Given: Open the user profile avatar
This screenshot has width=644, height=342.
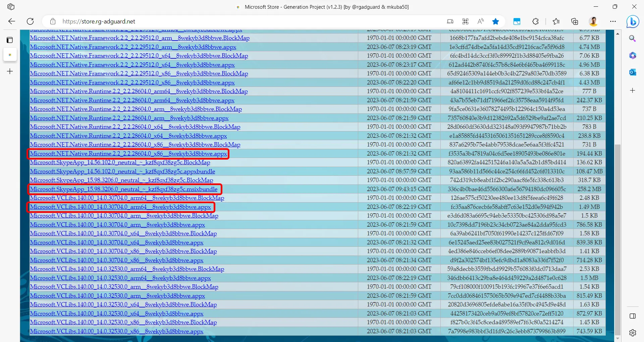Looking at the screenshot, I should point(593,21).
